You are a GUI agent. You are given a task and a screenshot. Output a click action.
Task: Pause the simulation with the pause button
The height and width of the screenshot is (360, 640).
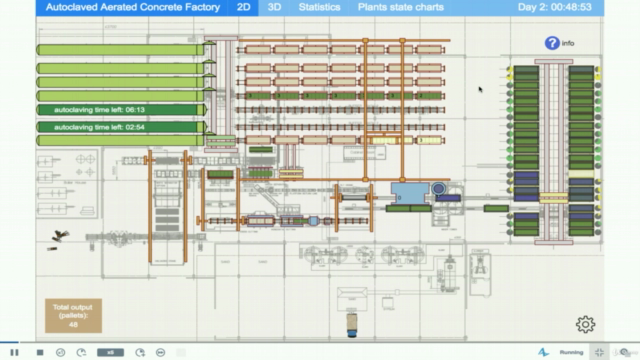coord(14,352)
